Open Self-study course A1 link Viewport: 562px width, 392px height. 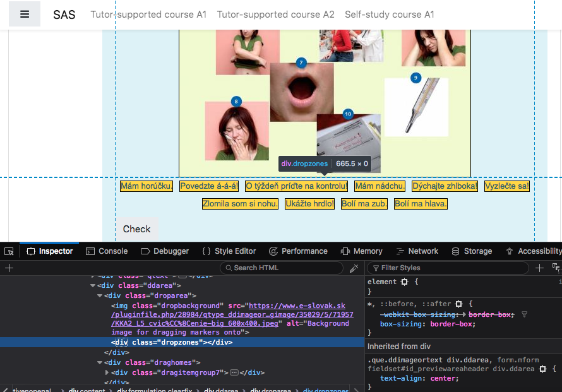(390, 15)
